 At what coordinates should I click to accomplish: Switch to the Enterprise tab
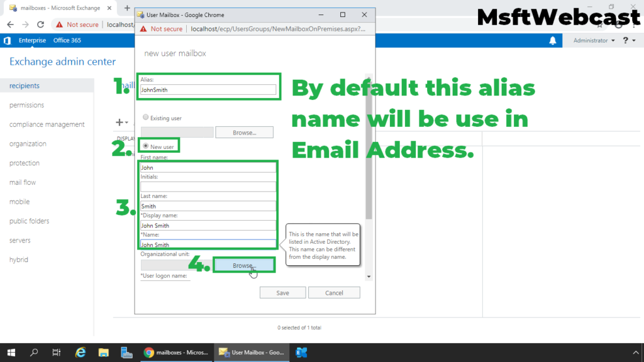coord(32,40)
